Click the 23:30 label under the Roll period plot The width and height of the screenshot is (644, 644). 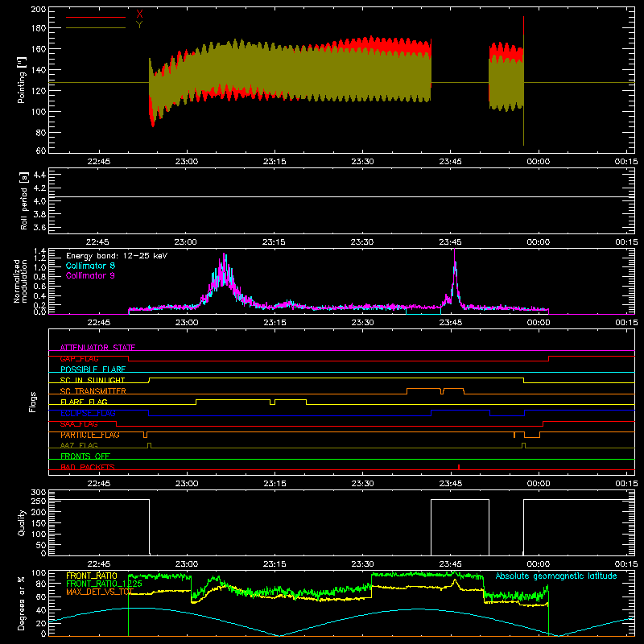(x=362, y=242)
